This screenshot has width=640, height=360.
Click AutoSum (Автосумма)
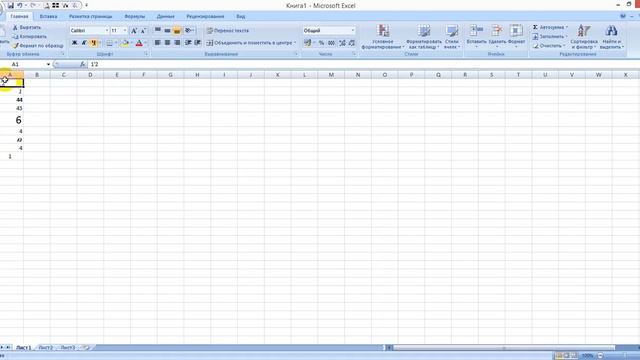click(x=550, y=27)
